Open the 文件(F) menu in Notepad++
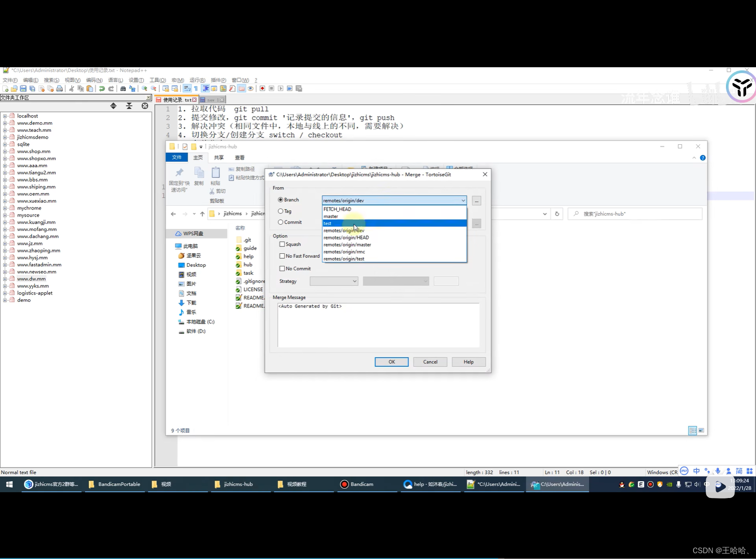Image resolution: width=756 pixels, height=559 pixels. [x=10, y=80]
